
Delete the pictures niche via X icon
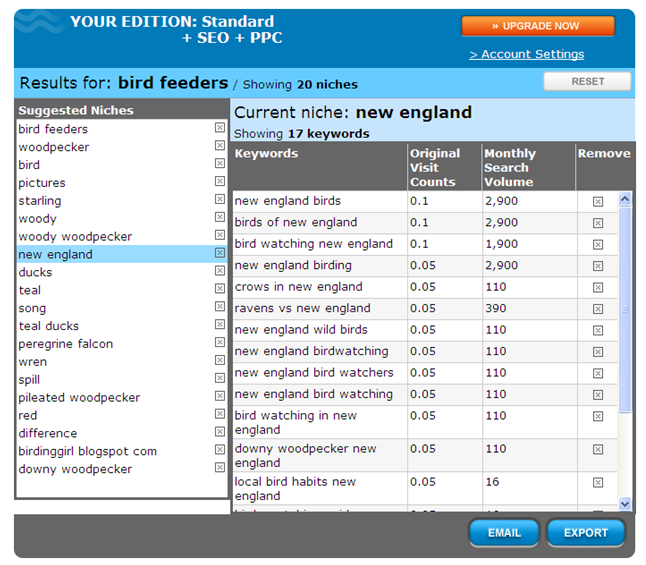(x=220, y=181)
